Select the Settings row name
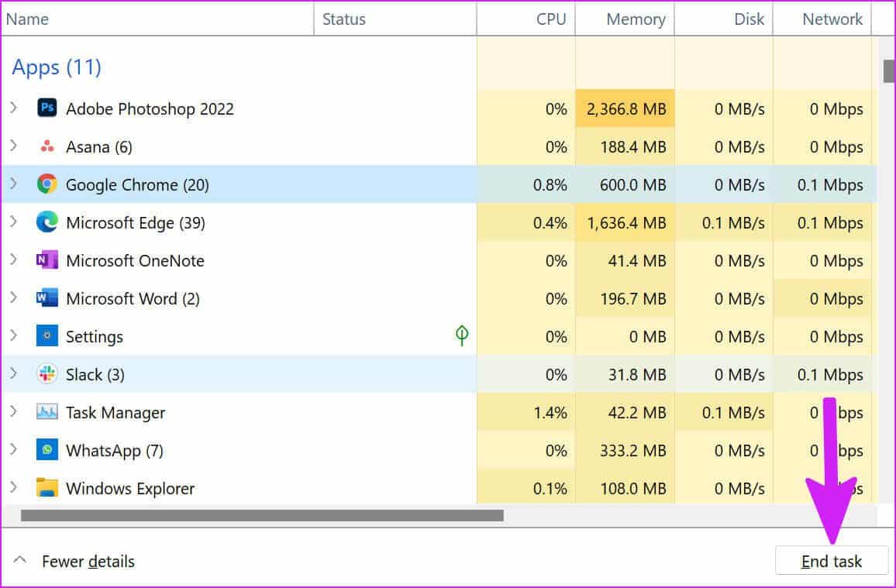 pos(95,337)
